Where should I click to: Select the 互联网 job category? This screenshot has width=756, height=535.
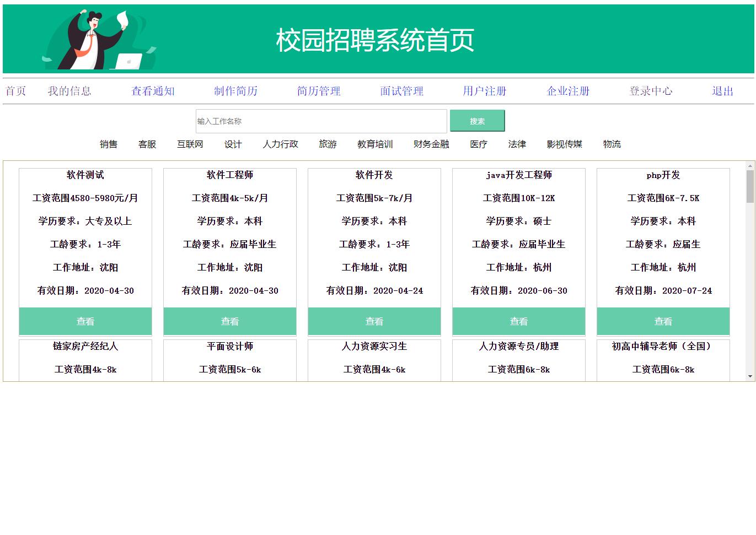[x=190, y=144]
